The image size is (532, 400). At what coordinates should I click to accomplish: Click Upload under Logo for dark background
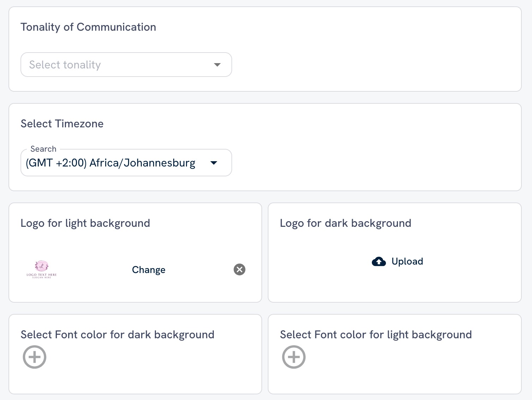[x=397, y=261]
